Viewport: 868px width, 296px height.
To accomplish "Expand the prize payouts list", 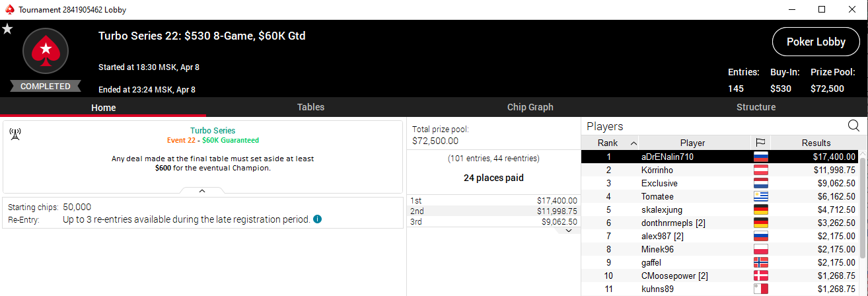I will pos(568,230).
